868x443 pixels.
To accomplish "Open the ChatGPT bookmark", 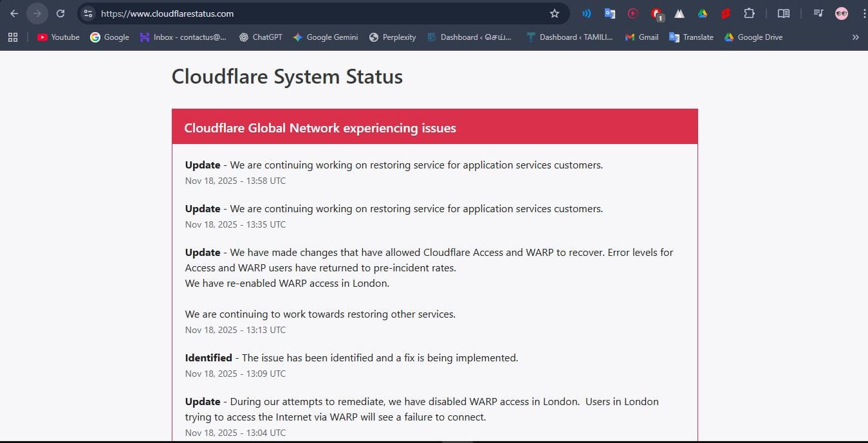I will point(261,37).
